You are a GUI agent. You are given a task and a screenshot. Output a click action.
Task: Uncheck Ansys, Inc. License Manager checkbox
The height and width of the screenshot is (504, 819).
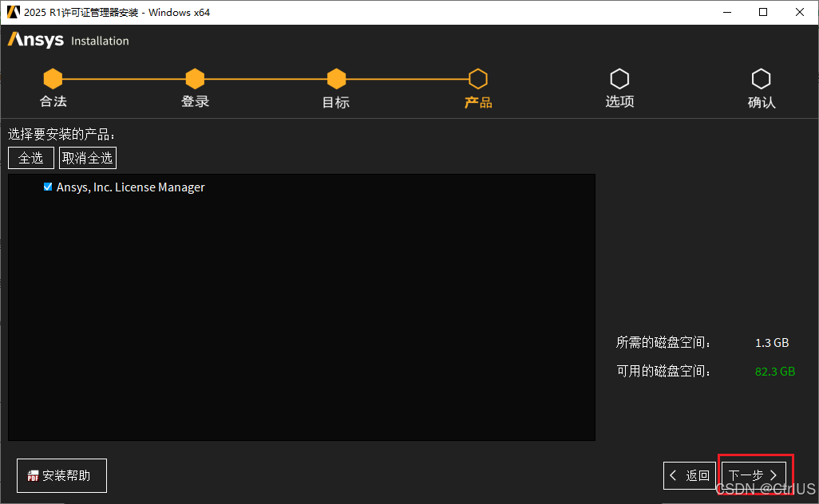click(x=48, y=187)
